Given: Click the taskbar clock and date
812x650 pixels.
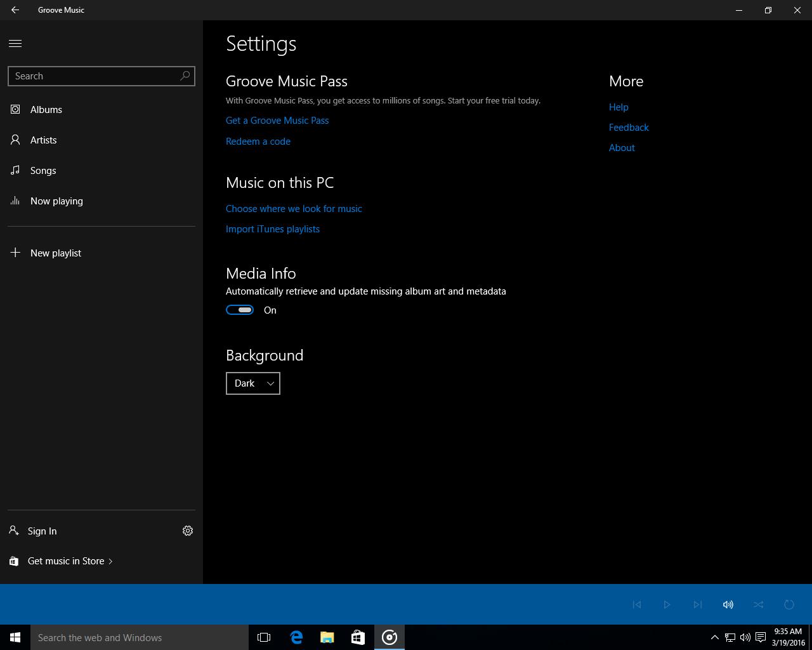Looking at the screenshot, I should coord(788,637).
